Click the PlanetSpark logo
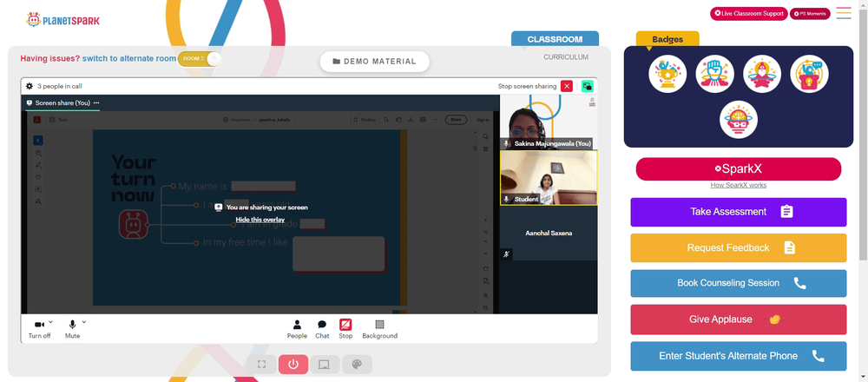Image resolution: width=868 pixels, height=382 pixels. click(63, 20)
